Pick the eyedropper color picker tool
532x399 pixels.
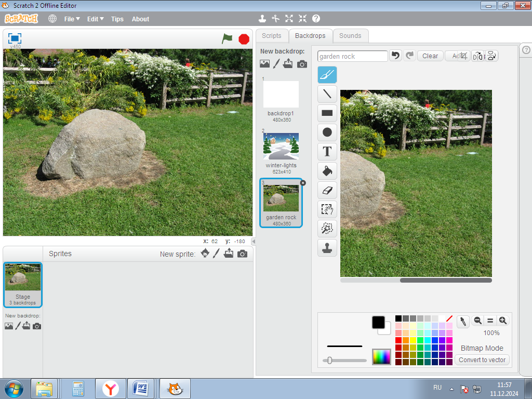click(463, 321)
